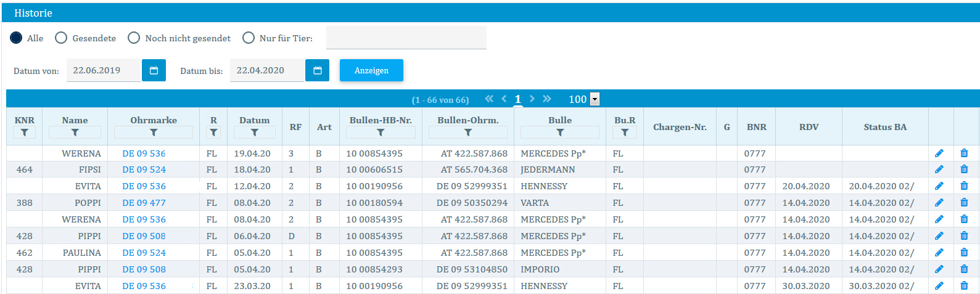Jump to first page with double-left arrow

(x=489, y=99)
